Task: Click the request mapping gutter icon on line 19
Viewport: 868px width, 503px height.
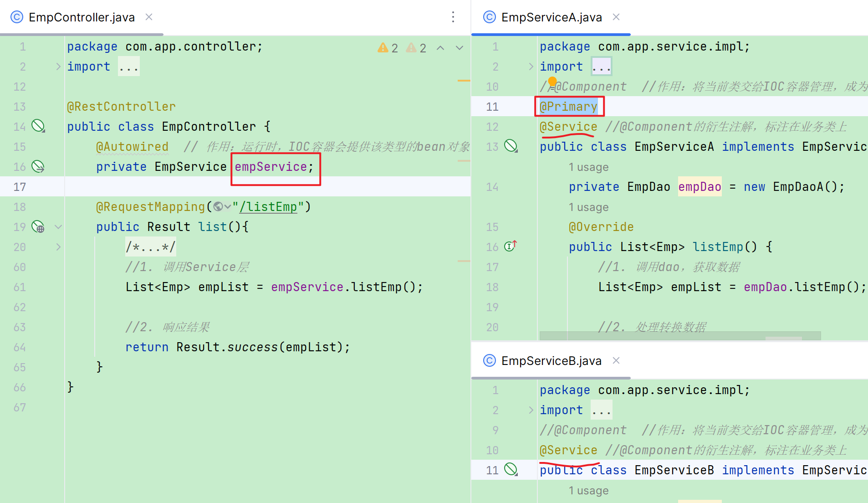Action: 38,226
